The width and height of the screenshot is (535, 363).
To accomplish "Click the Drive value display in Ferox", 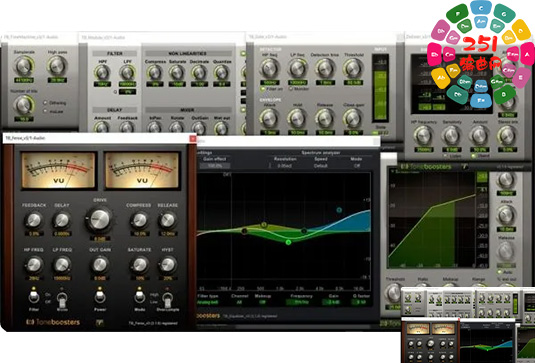I will point(99,238).
